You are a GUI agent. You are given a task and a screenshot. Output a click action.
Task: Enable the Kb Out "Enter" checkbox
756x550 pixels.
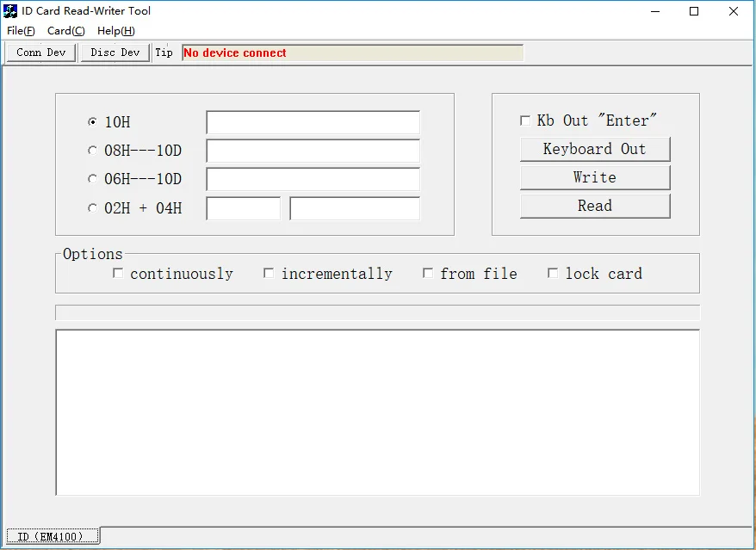[525, 121]
